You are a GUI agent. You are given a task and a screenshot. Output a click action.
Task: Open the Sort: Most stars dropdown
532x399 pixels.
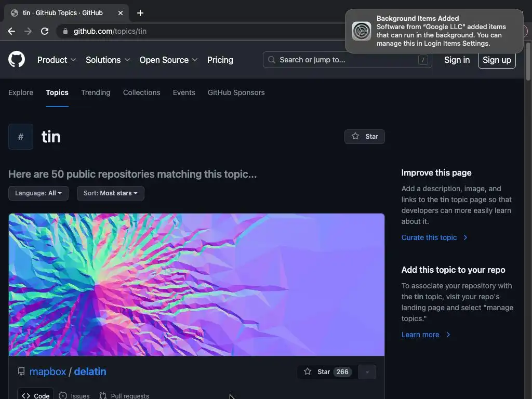[x=111, y=193]
